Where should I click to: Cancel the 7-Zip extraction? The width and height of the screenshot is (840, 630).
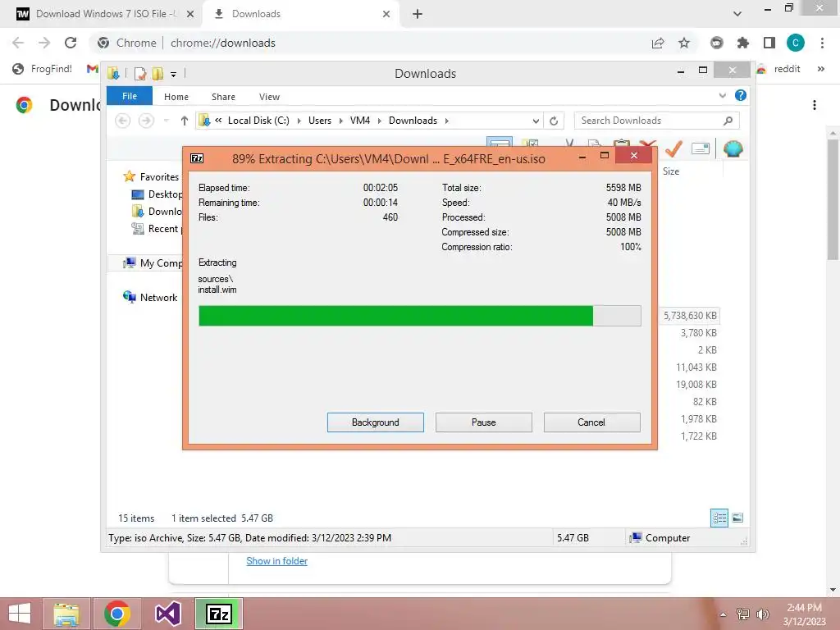tap(591, 422)
